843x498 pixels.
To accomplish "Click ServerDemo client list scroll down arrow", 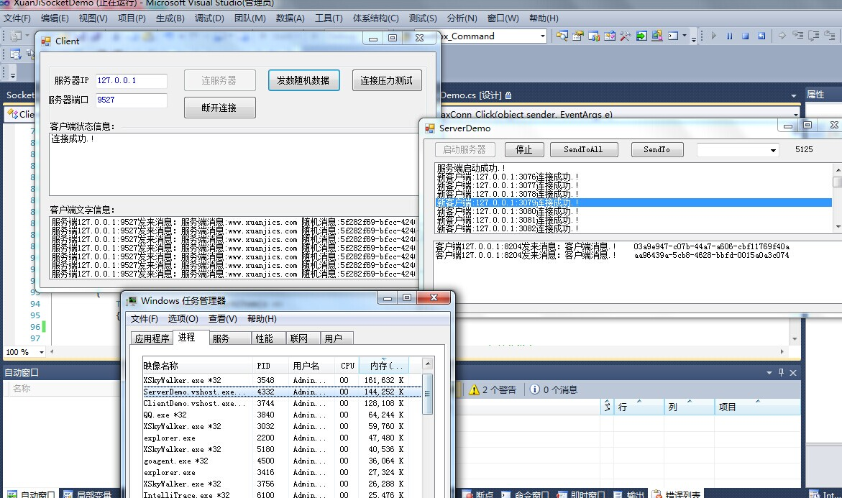I will [x=837, y=227].
